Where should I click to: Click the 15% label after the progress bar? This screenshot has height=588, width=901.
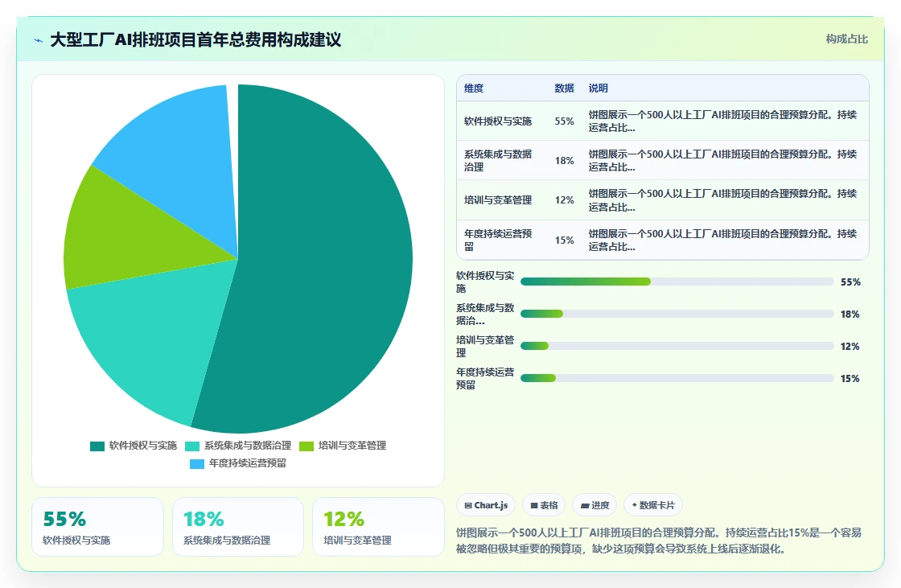click(x=850, y=379)
